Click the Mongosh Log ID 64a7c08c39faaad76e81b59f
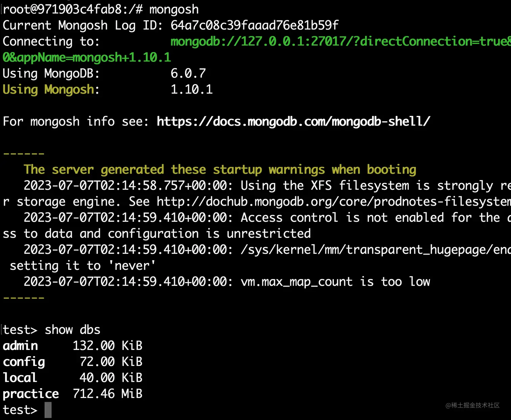 pyautogui.click(x=254, y=25)
